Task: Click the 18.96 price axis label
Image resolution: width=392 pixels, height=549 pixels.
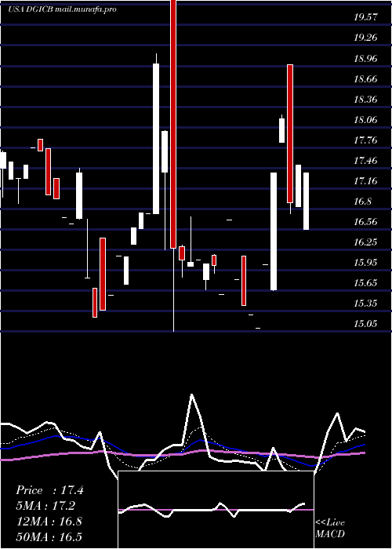Action: [x=365, y=59]
